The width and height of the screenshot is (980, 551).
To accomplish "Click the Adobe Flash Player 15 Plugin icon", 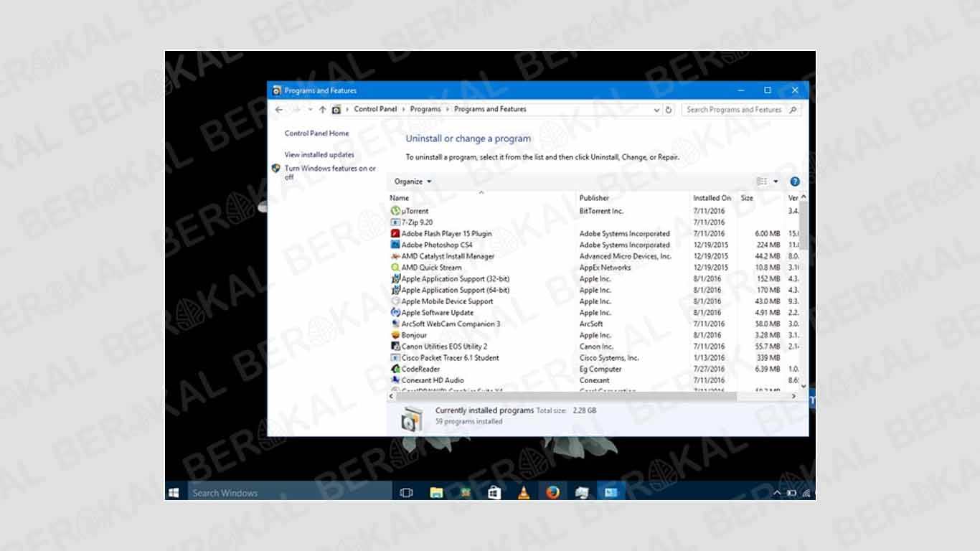I will coord(395,234).
